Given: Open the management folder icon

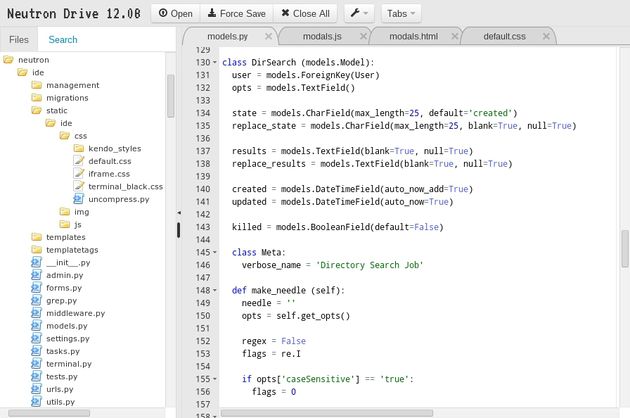Looking at the screenshot, I should point(37,85).
